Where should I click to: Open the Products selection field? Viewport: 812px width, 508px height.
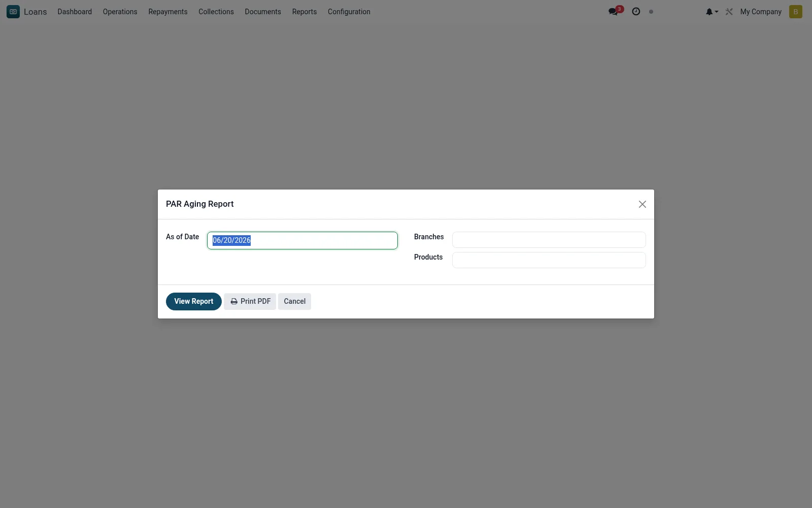[549, 260]
